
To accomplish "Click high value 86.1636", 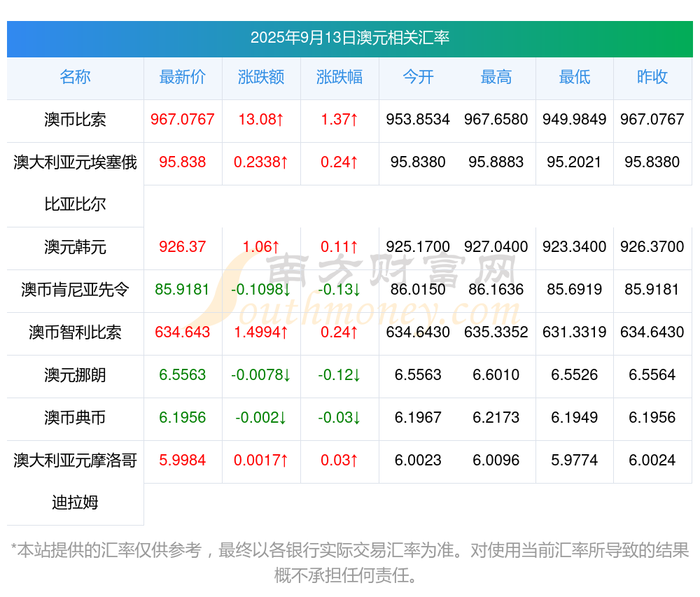I will 496,290.
